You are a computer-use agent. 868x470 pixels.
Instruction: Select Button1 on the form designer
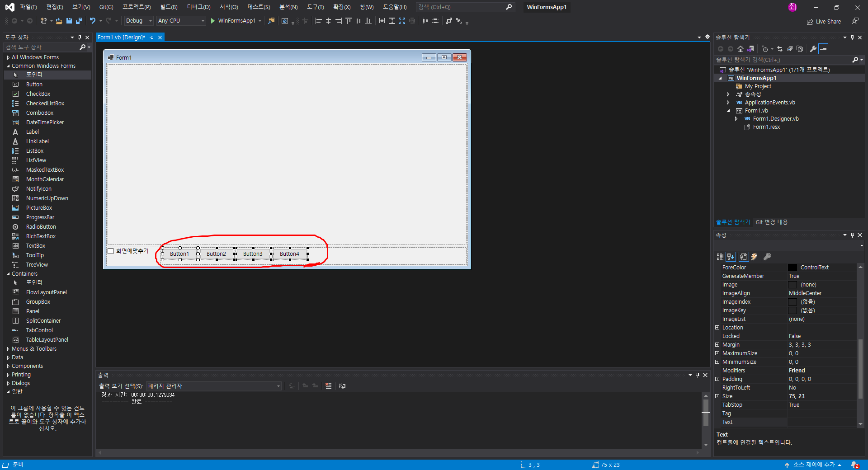179,254
